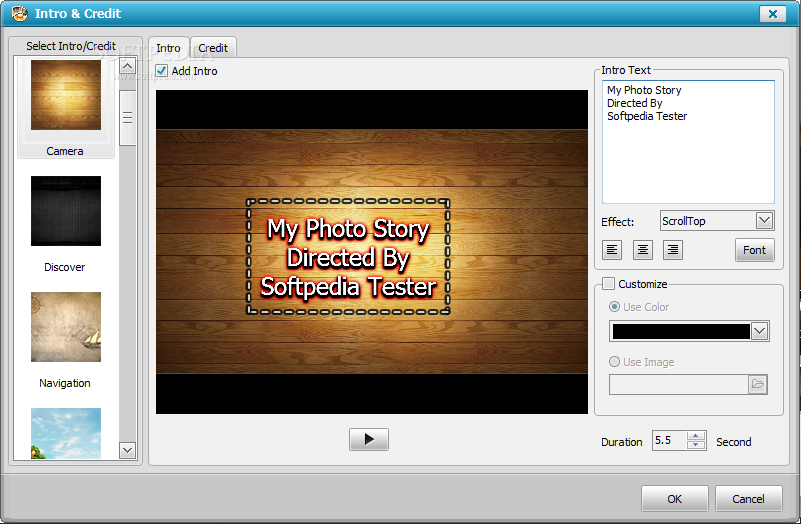The width and height of the screenshot is (801, 524).
Task: Choose the Navigation intro template thumbnail
Action: 66,327
